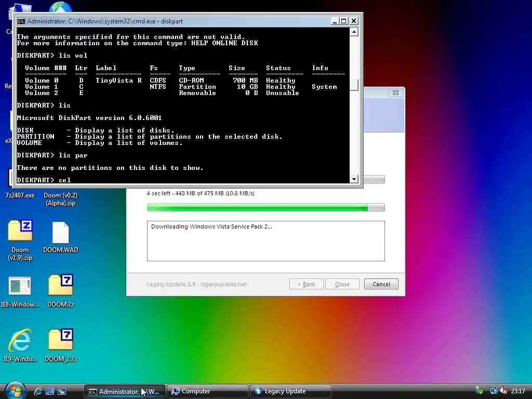Click the Show Desktop quick launch icon
The width and height of the screenshot is (532, 399).
[x=50, y=391]
